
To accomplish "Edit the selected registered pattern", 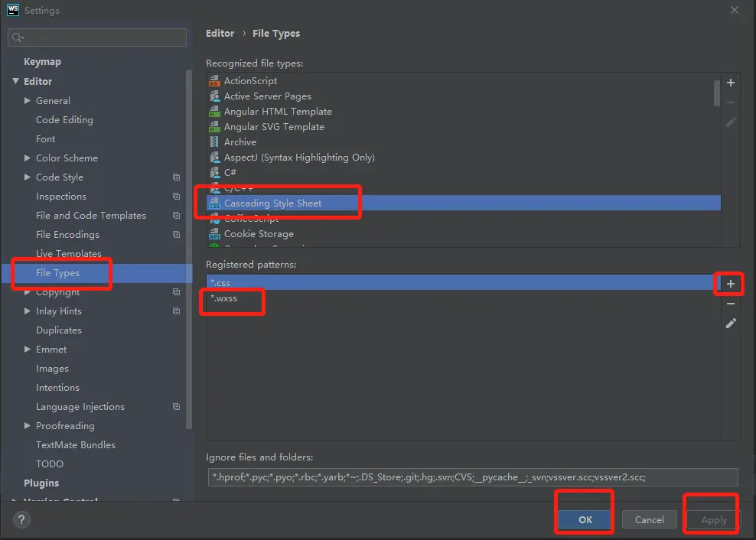I will (x=731, y=323).
